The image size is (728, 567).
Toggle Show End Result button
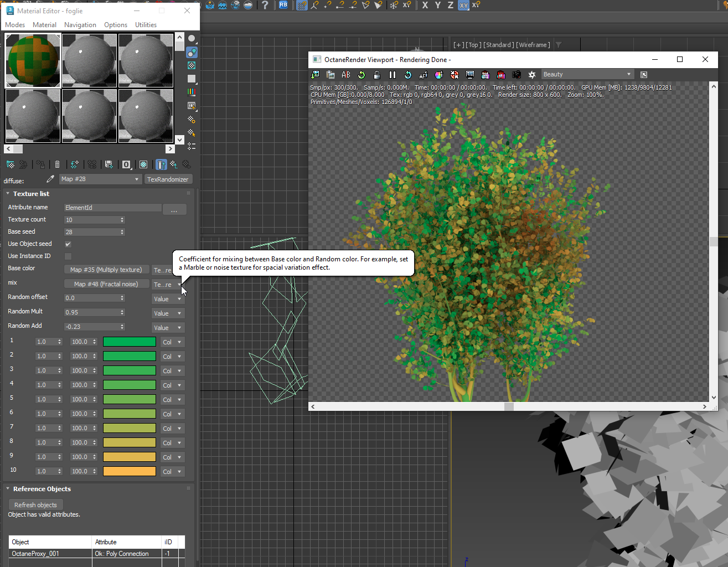161,164
